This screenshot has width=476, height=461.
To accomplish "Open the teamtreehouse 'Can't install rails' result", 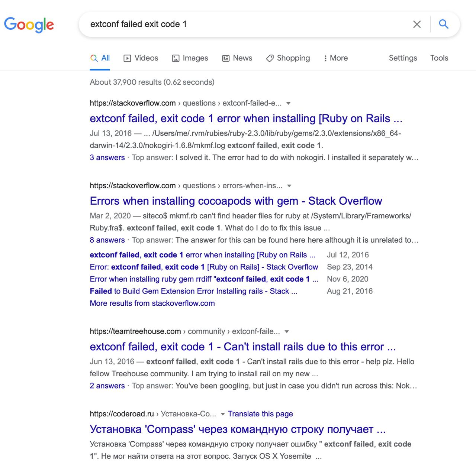I will [242, 347].
